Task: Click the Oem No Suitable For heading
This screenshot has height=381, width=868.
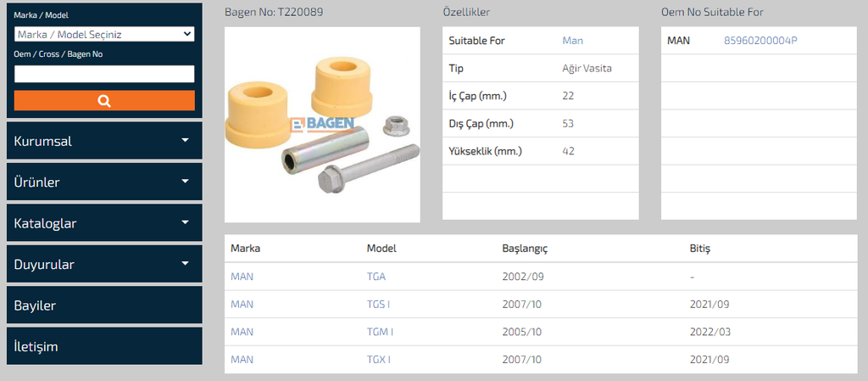Action: (x=712, y=12)
